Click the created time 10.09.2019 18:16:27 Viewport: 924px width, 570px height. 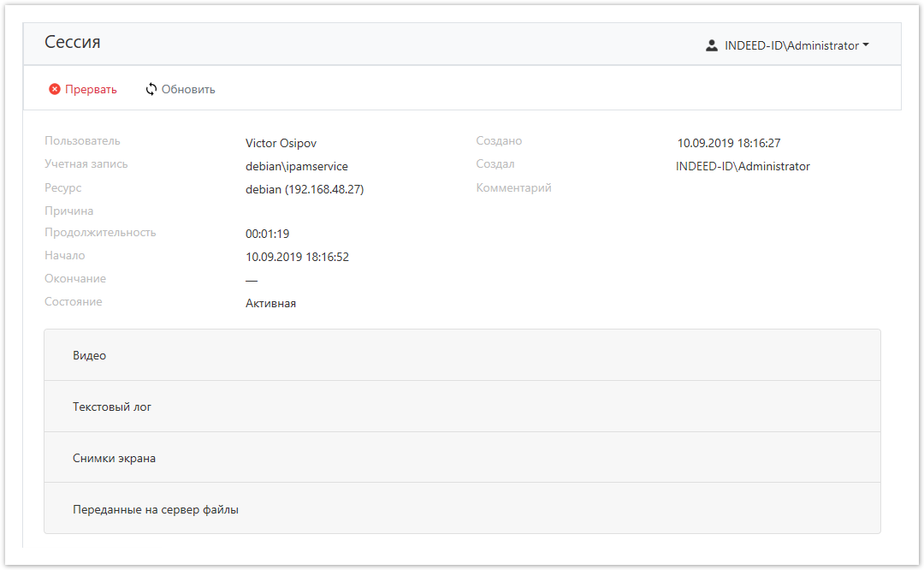pyautogui.click(x=729, y=143)
